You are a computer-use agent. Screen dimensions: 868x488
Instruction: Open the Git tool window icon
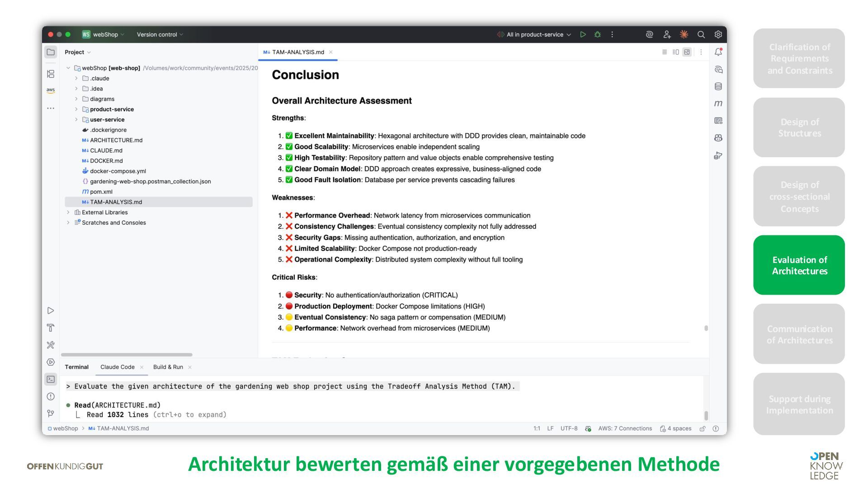[x=51, y=413]
